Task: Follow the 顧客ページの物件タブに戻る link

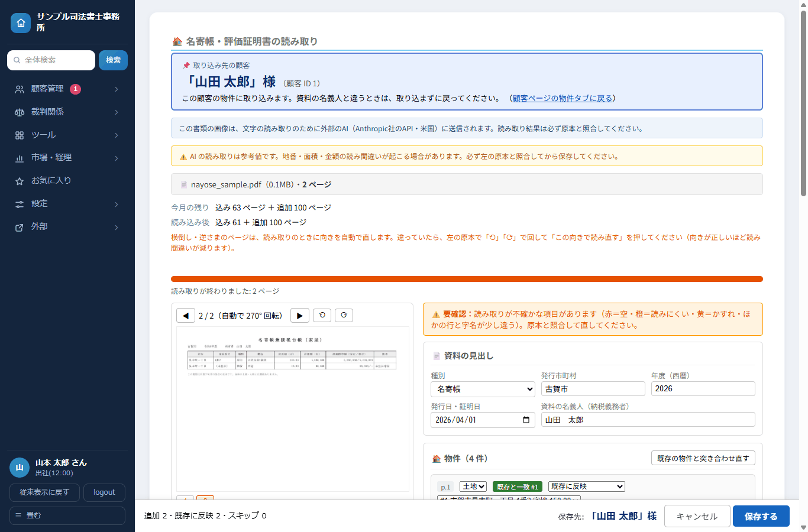Action: pyautogui.click(x=563, y=98)
